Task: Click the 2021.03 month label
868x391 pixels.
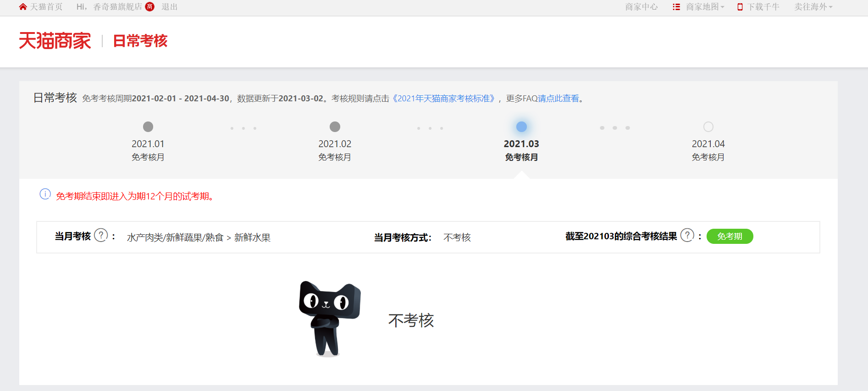Action: [x=521, y=144]
